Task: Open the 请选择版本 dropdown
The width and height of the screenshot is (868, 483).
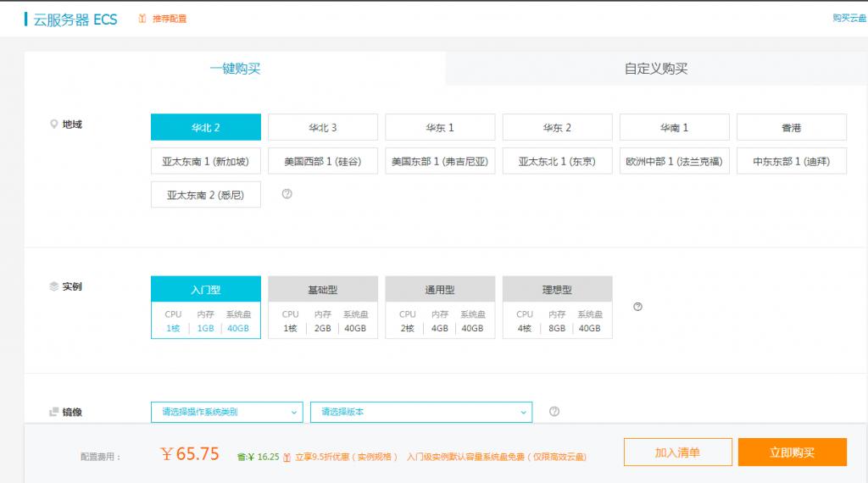Action: (x=421, y=412)
